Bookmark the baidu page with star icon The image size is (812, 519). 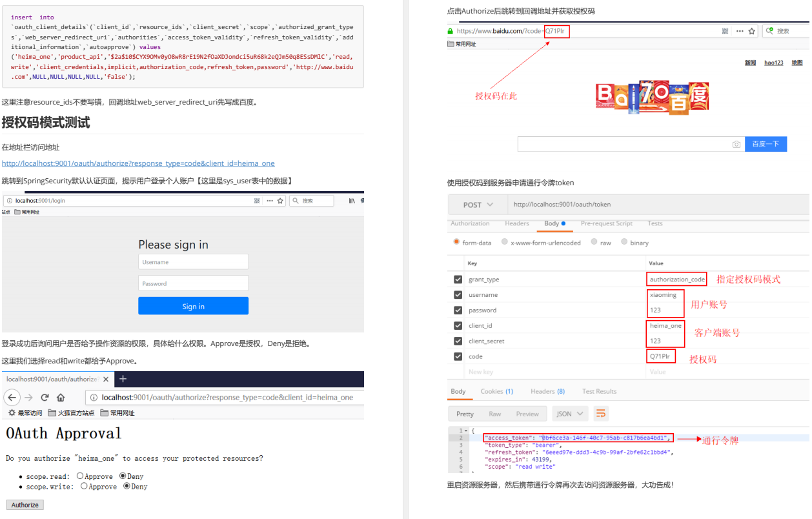(751, 31)
